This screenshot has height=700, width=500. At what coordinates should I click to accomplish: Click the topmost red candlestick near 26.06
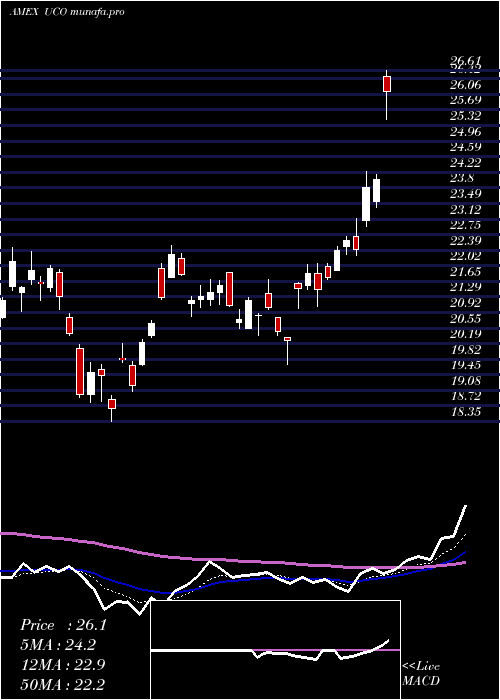(387, 84)
